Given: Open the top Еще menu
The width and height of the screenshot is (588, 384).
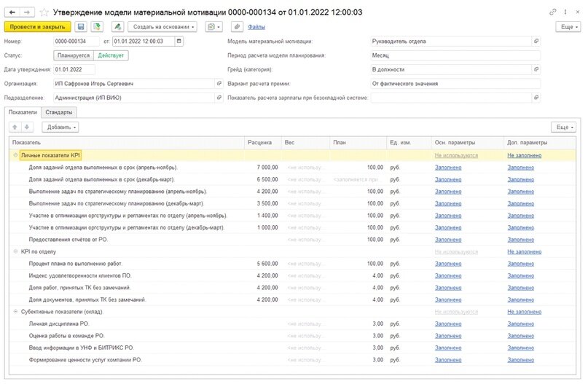Looking at the screenshot, I should click(568, 27).
